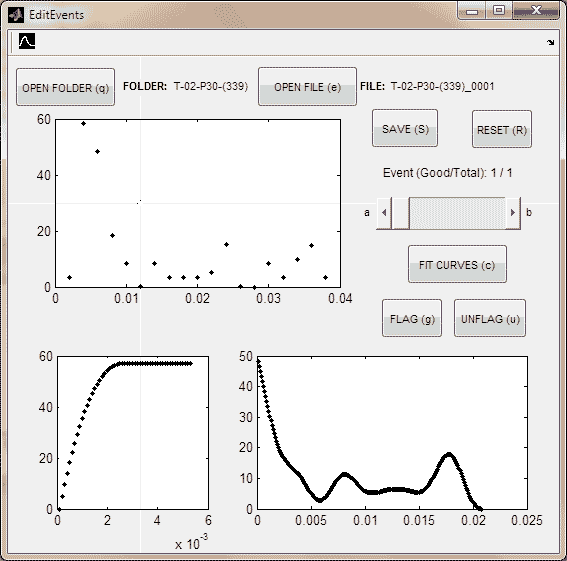Minimize the EditEvents window
The width and height of the screenshot is (567, 561).
[x=472, y=11]
